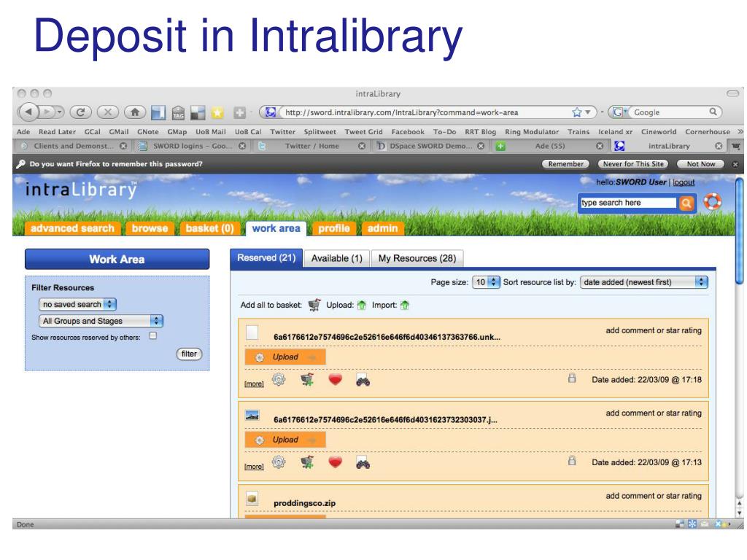Switch to Twitter / Home browser tab
747x560 pixels.
click(312, 146)
